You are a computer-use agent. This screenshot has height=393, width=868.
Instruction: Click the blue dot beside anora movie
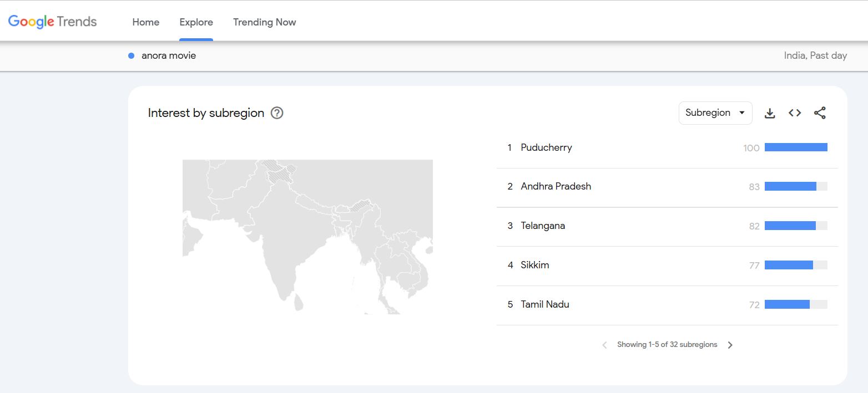pos(132,55)
